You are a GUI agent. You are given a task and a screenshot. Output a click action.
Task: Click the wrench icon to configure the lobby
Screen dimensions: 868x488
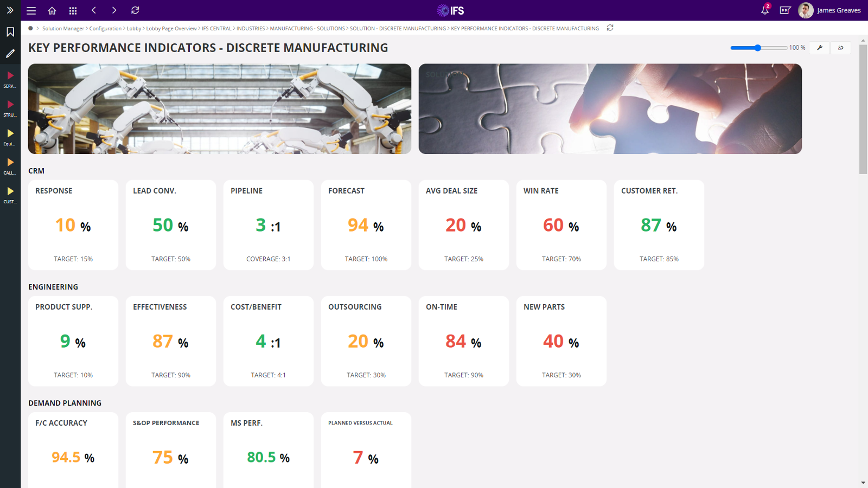click(819, 48)
